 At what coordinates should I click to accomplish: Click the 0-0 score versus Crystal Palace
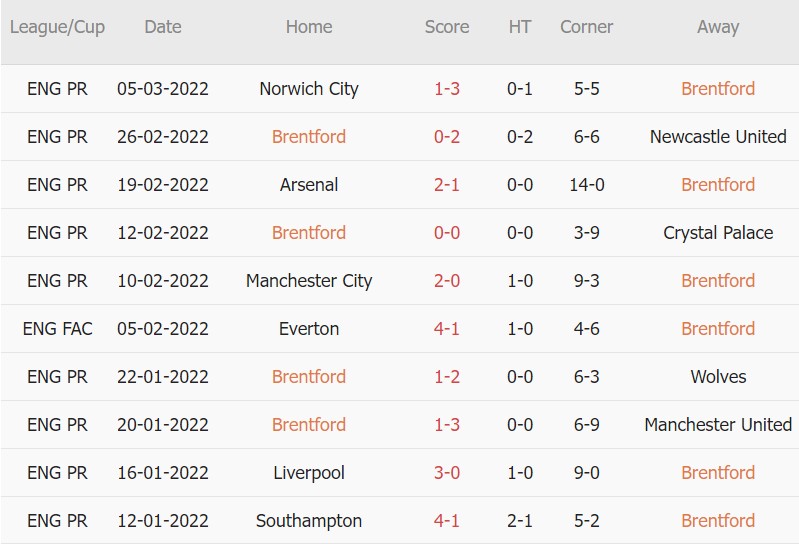(446, 233)
